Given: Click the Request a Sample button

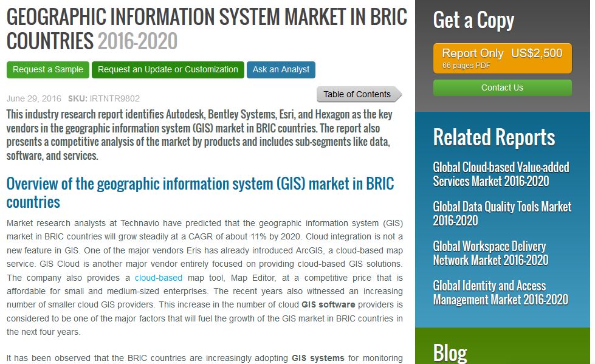Looking at the screenshot, I should (x=48, y=70).
